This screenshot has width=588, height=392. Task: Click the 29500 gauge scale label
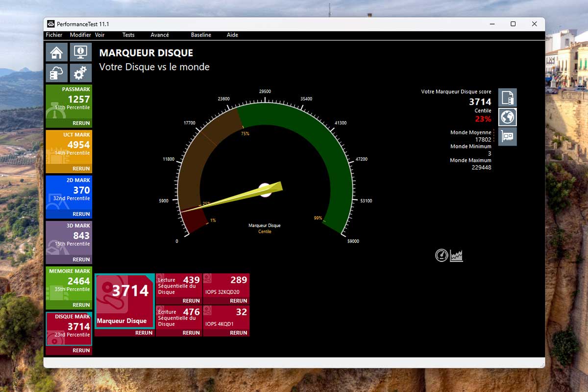pos(265,92)
